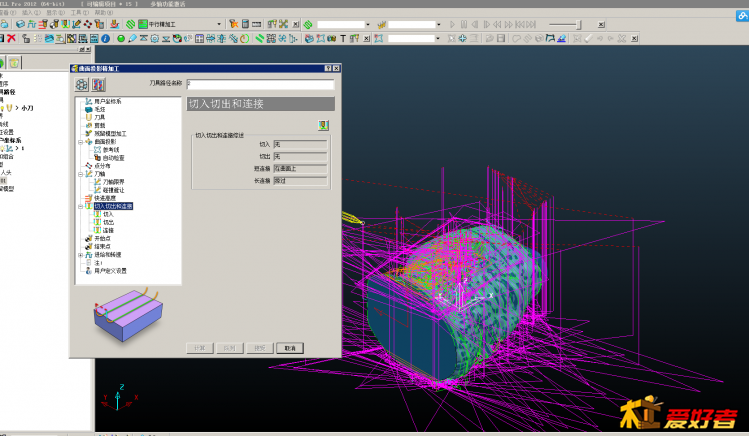Open Start and End Point toolbar icon
Image resolution: width=749 pixels, height=436 pixels.
(54, 24)
